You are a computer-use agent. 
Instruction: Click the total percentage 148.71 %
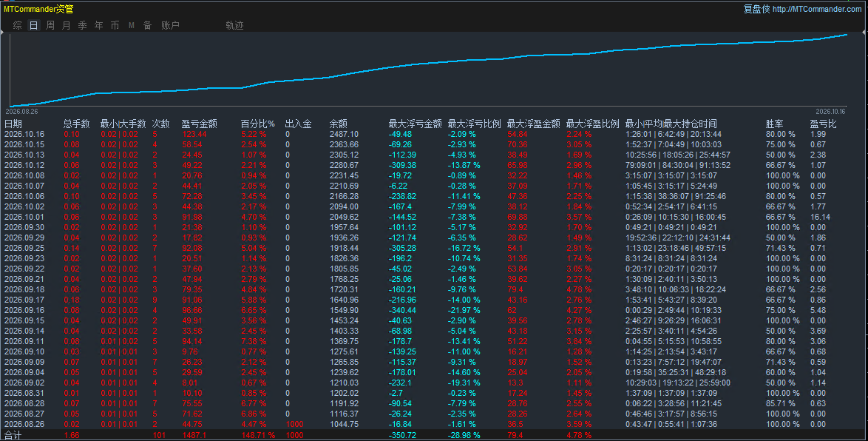[258, 436]
